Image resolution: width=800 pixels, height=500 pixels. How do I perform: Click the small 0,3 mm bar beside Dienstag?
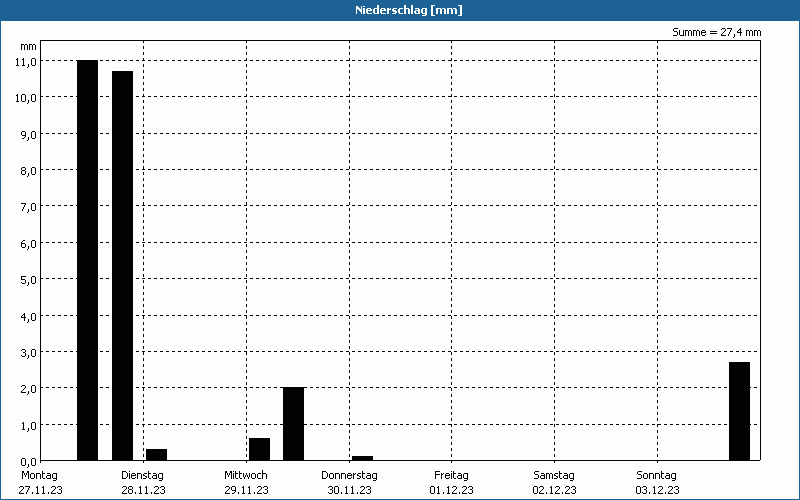coord(157,455)
